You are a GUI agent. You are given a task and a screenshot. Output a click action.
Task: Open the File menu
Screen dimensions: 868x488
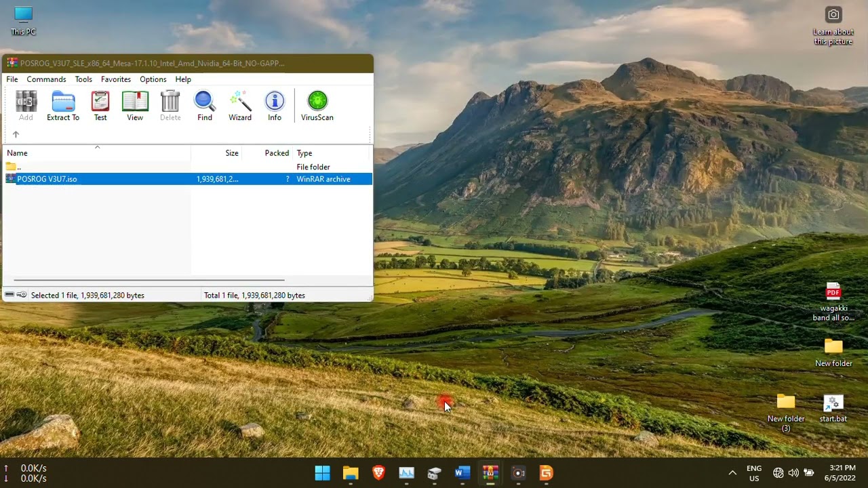pyautogui.click(x=12, y=79)
